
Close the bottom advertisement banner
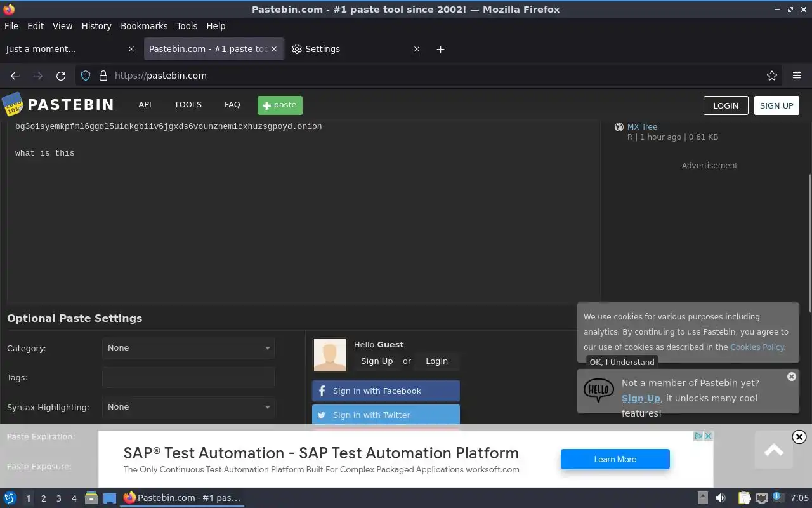[x=799, y=437]
